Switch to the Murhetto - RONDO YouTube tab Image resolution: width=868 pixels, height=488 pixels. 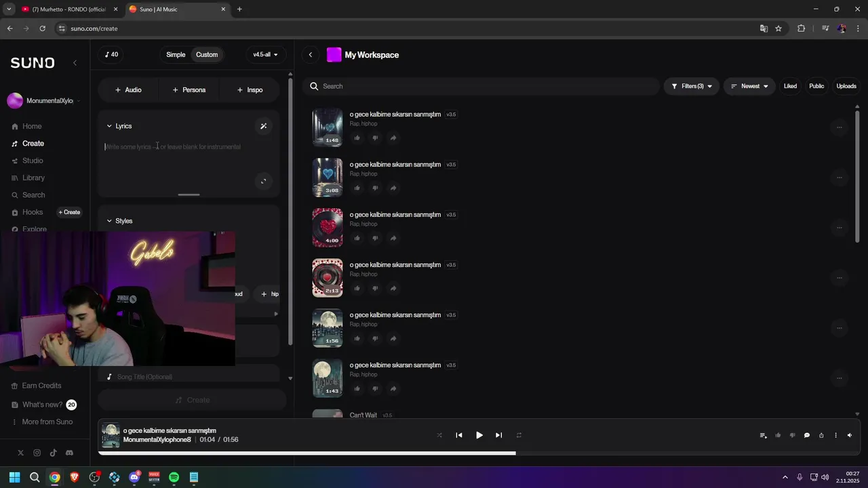coord(68,9)
